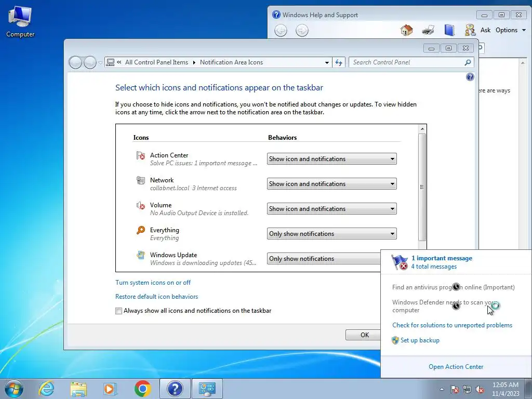Open recent pages dropdown beside nav buttons
The image size is (532, 399).
[x=100, y=63]
